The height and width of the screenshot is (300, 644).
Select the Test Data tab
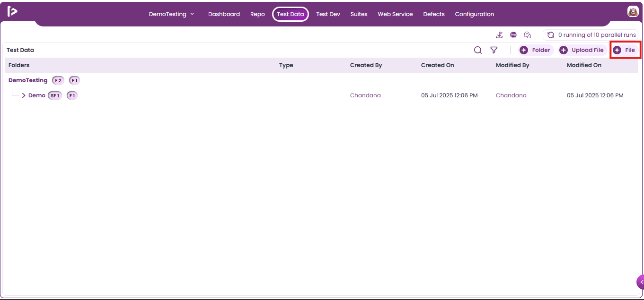[291, 14]
